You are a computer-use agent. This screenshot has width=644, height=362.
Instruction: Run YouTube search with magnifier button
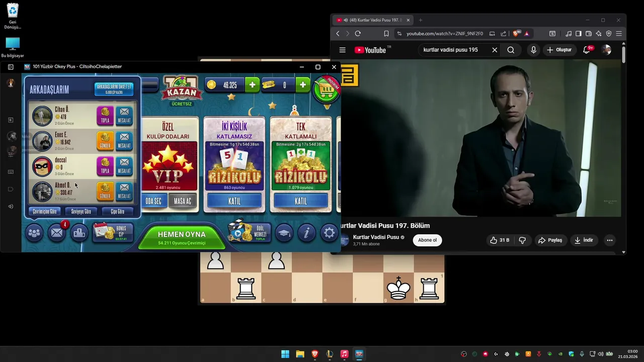511,50
